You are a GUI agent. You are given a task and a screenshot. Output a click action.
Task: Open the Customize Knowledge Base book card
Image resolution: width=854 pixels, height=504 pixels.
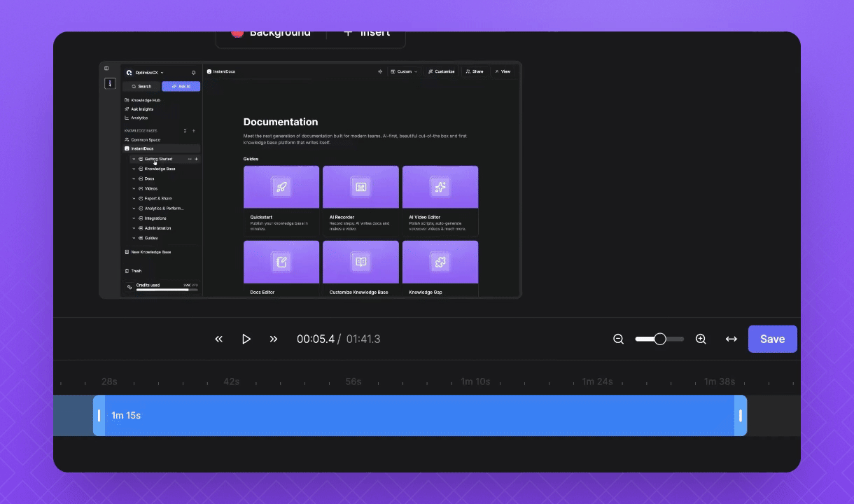[360, 269]
